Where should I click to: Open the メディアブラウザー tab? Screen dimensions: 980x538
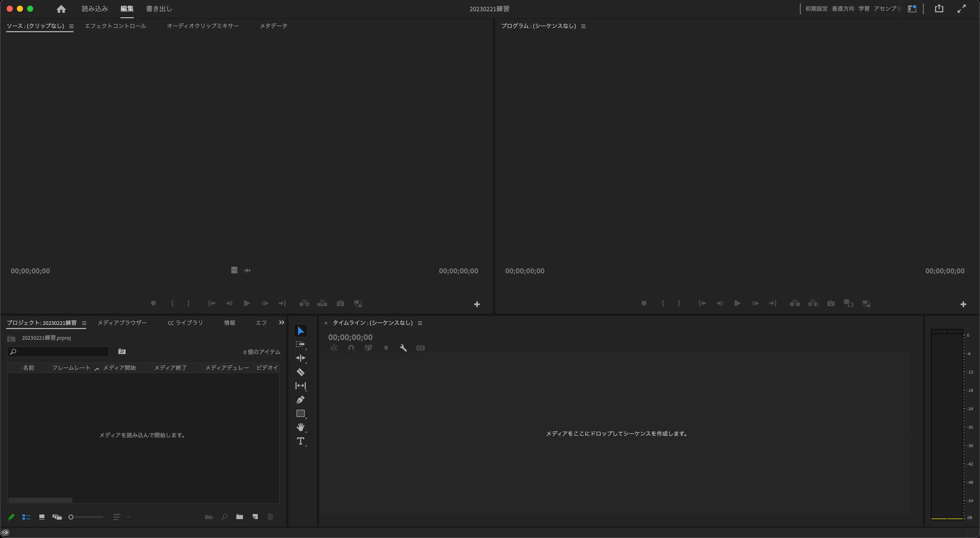122,323
